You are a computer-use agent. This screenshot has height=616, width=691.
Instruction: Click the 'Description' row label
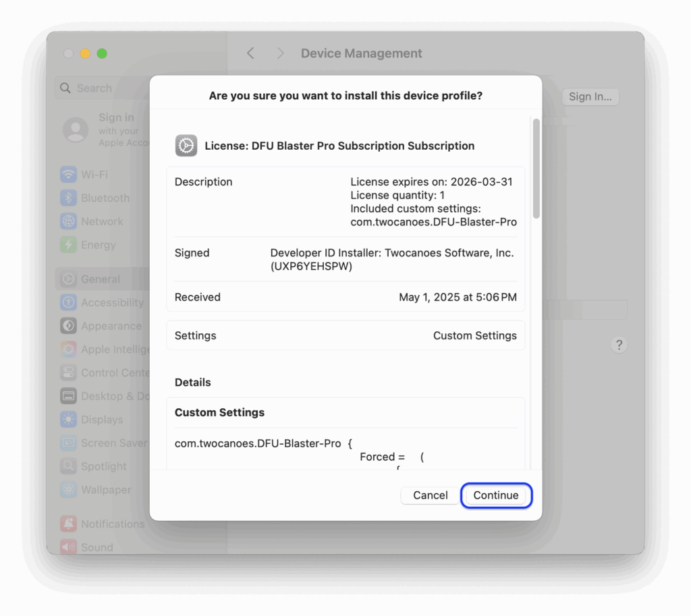click(203, 182)
